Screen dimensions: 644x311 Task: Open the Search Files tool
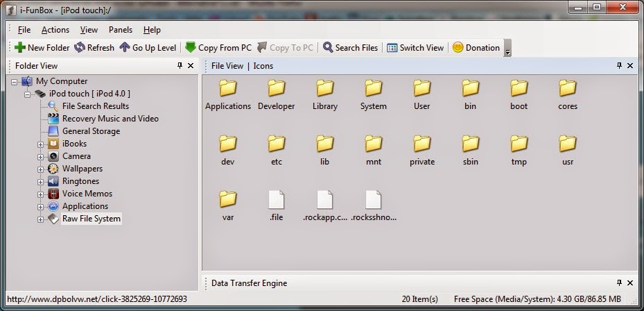click(x=350, y=48)
